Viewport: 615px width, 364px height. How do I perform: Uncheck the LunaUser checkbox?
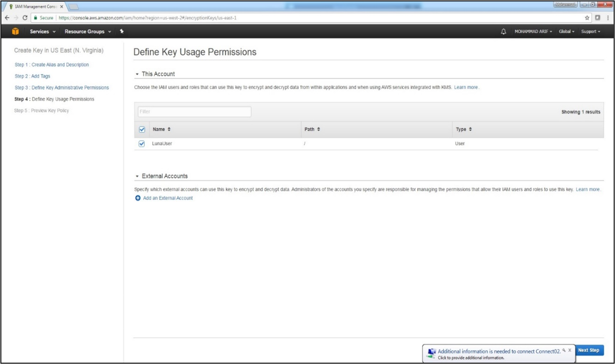142,144
